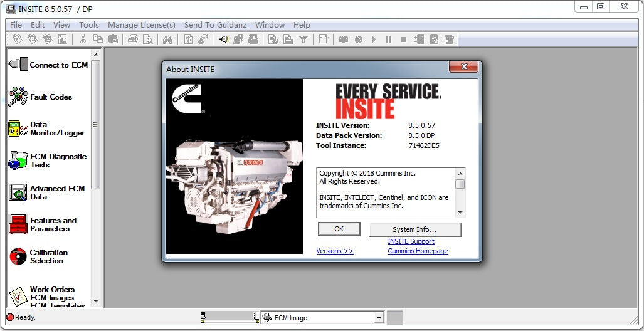Click the Tool Instance value 71462DE5
Screen dimensions: 644x331
[x=424, y=145]
